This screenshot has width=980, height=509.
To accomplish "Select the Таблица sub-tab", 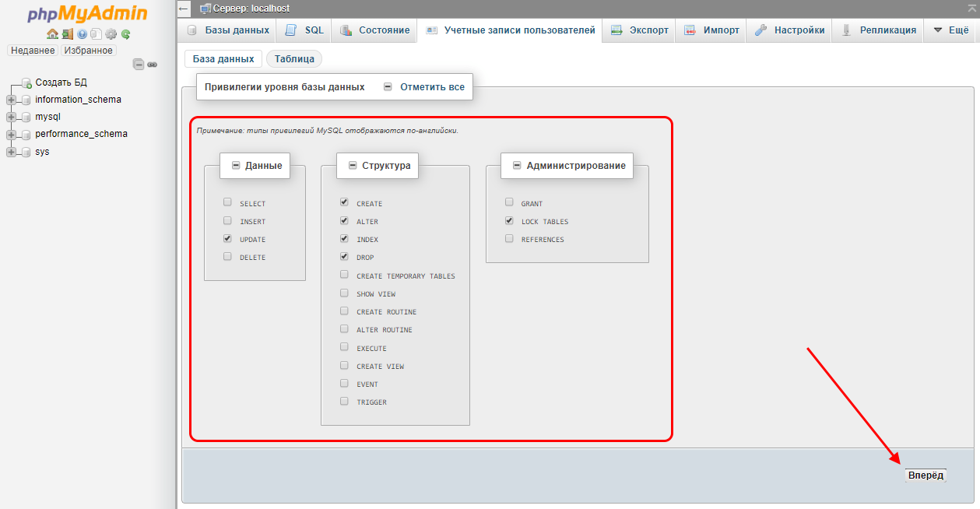I will [294, 58].
